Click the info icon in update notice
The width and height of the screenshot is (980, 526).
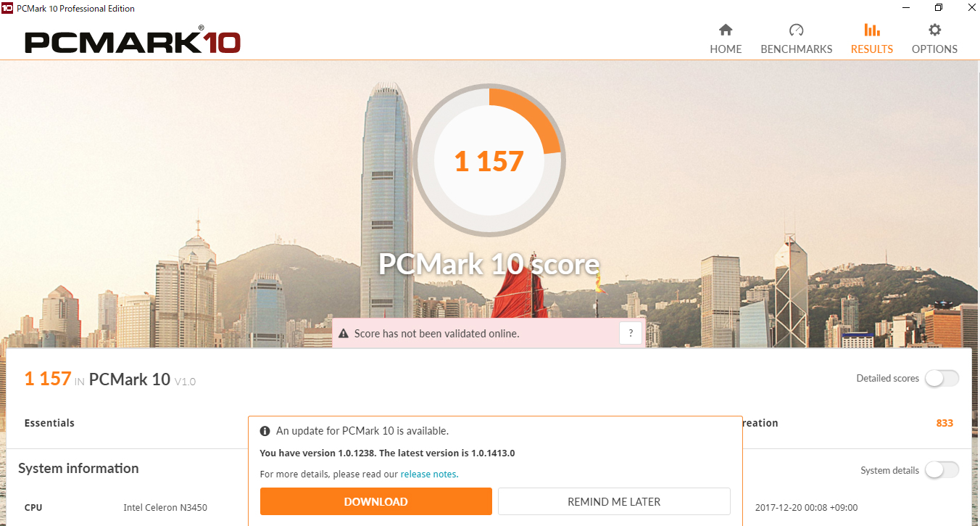click(265, 431)
